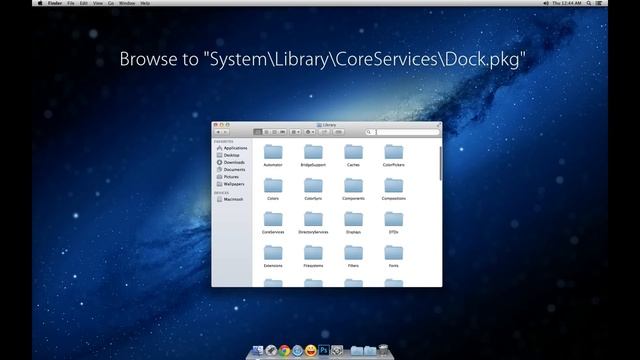Click fullscreen arrows in Finder title bar
This screenshot has height=360, width=640.
click(x=439, y=125)
